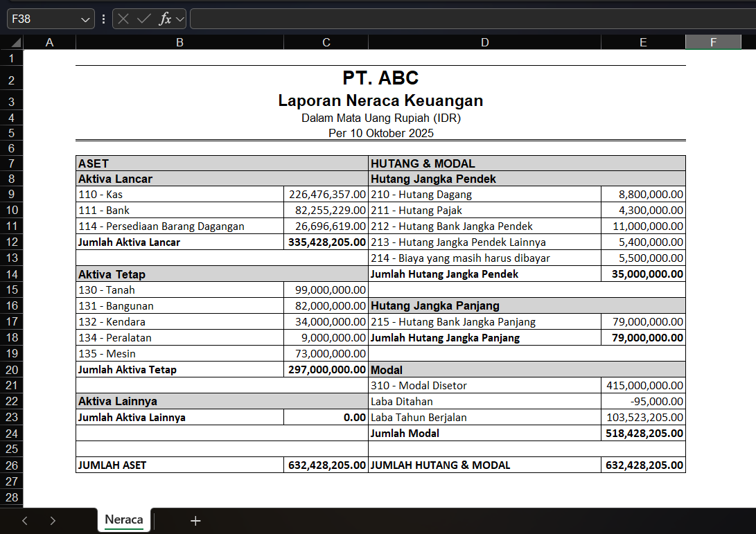Open the vertical dots options menu
This screenshot has width=756, height=534.
(x=103, y=19)
